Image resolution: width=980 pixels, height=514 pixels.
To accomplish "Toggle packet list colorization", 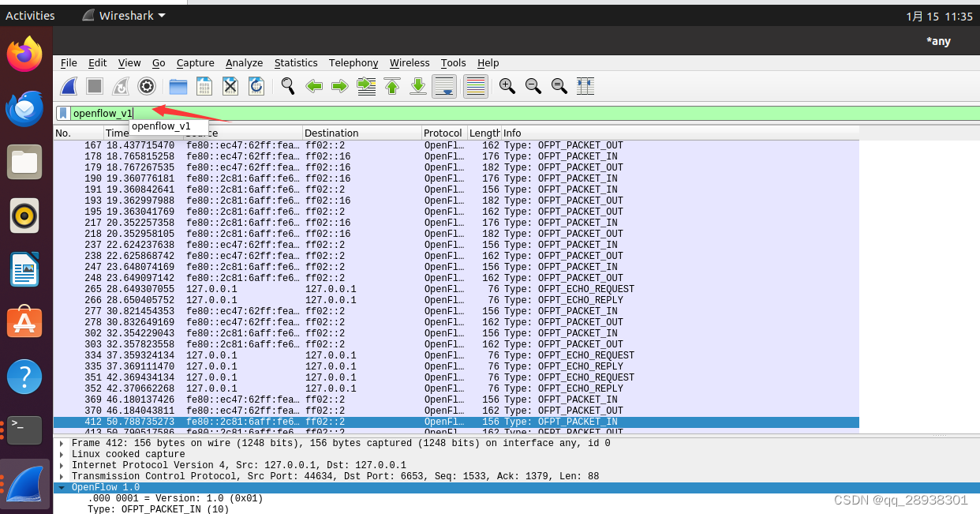I will pos(475,86).
